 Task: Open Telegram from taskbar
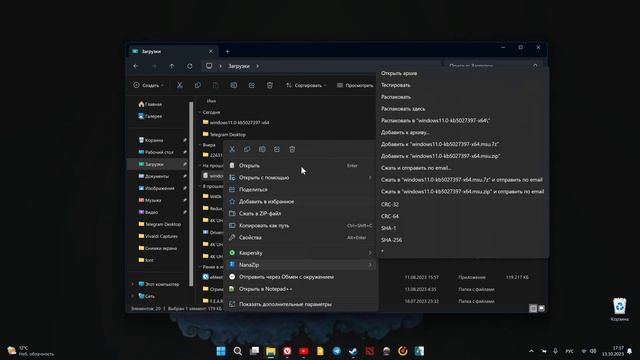(337, 351)
